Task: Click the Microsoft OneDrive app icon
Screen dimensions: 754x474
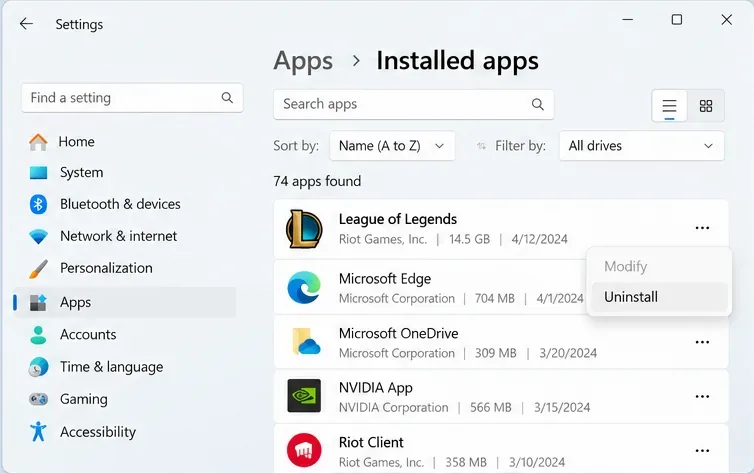Action: [305, 341]
